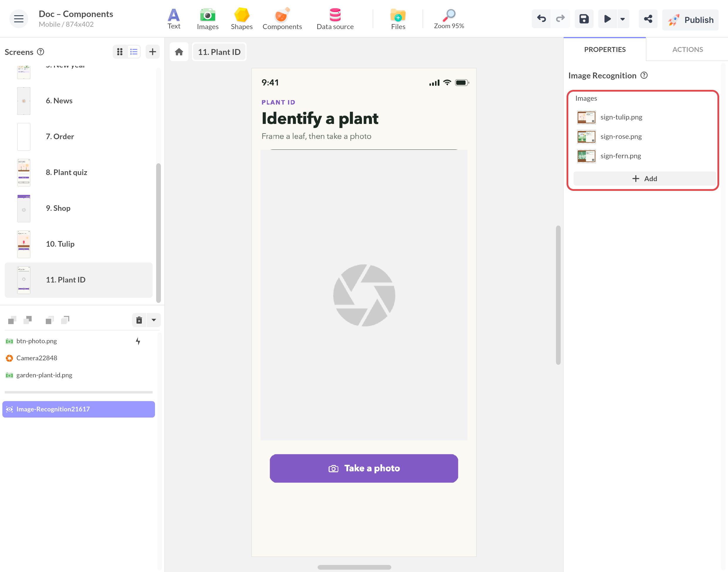Click the Zoom 95% magnifier
Screen dimensions: 728x572
tap(449, 19)
